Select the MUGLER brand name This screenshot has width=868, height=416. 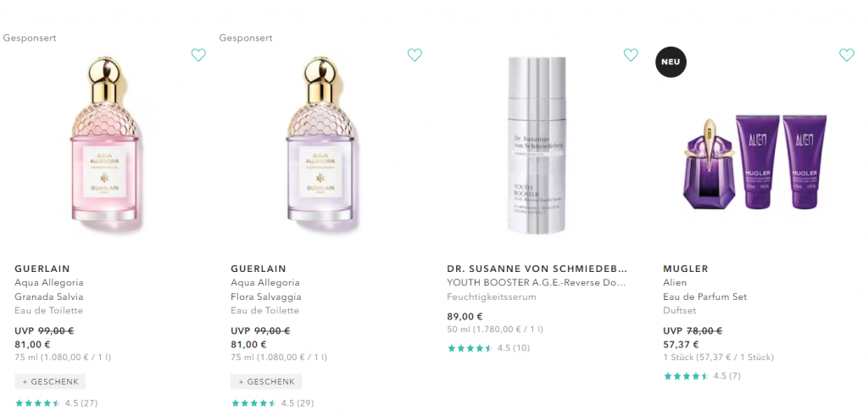click(x=686, y=269)
